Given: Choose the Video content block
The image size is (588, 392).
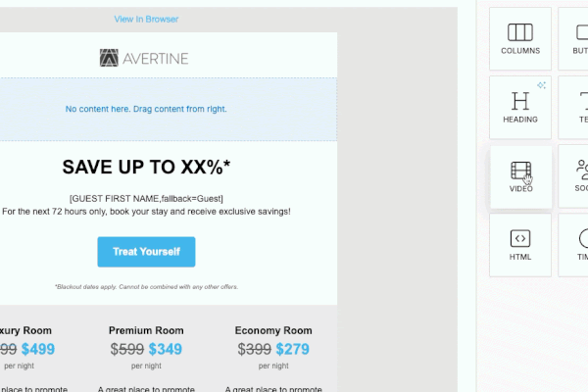Looking at the screenshot, I should tap(520, 175).
